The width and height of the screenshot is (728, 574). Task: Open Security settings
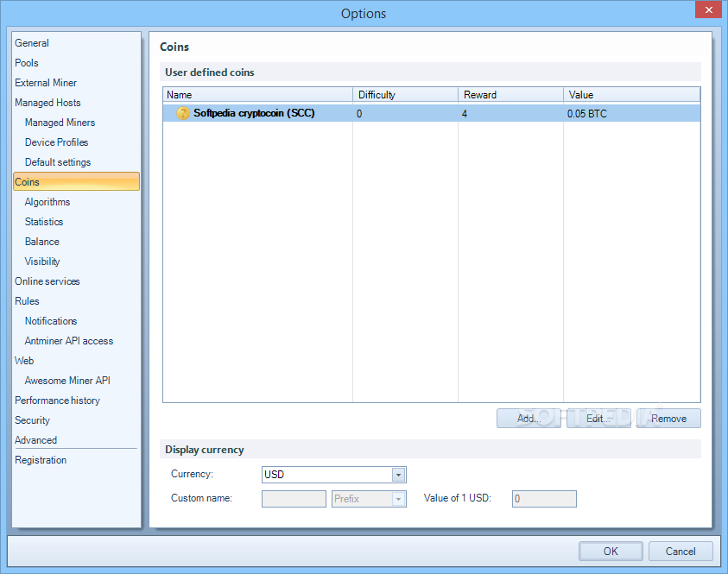coord(32,420)
